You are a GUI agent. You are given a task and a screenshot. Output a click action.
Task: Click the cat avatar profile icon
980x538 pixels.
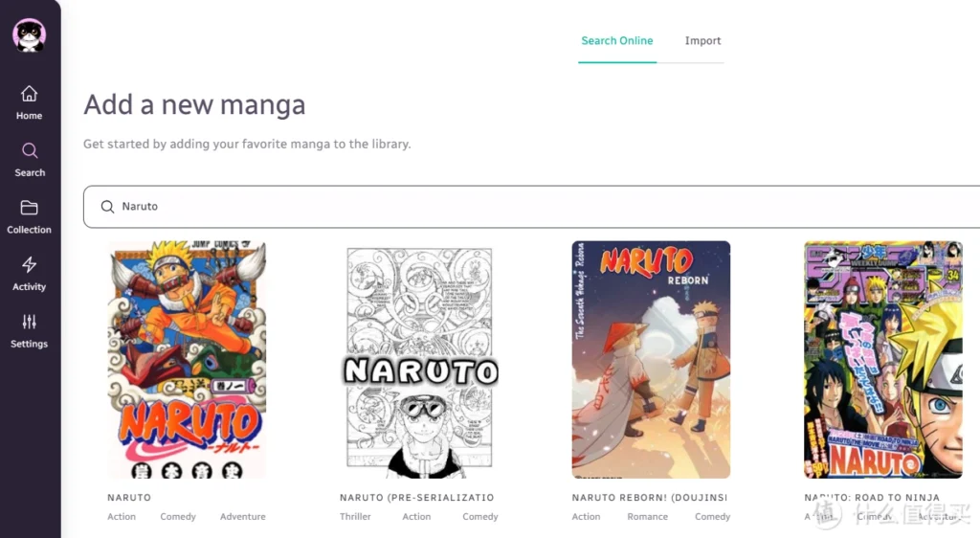pyautogui.click(x=30, y=35)
